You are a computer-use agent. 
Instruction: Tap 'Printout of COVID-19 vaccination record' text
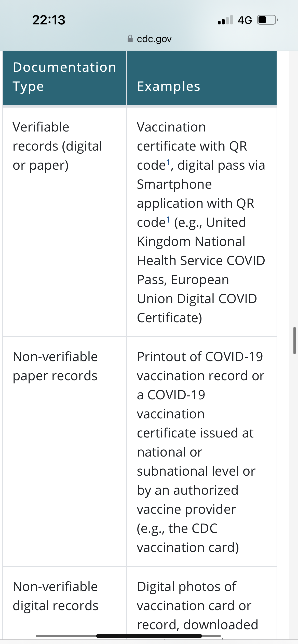[x=200, y=357]
